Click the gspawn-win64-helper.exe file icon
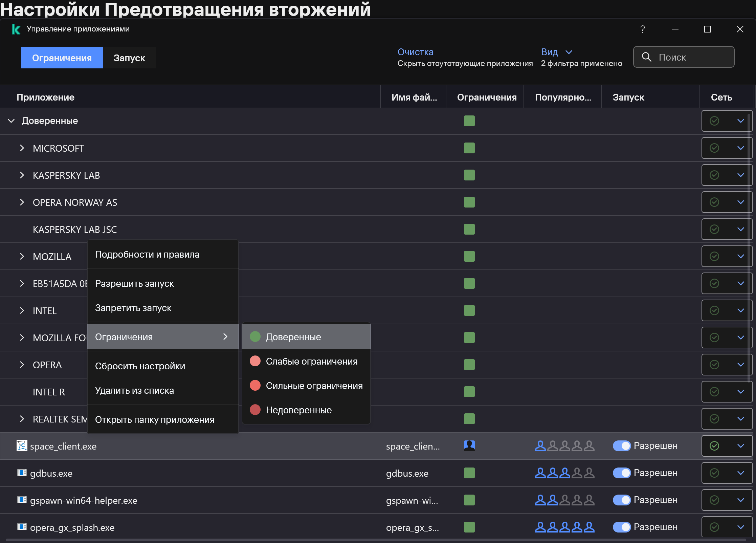Screen dimensions: 756x543 pyautogui.click(x=22, y=500)
